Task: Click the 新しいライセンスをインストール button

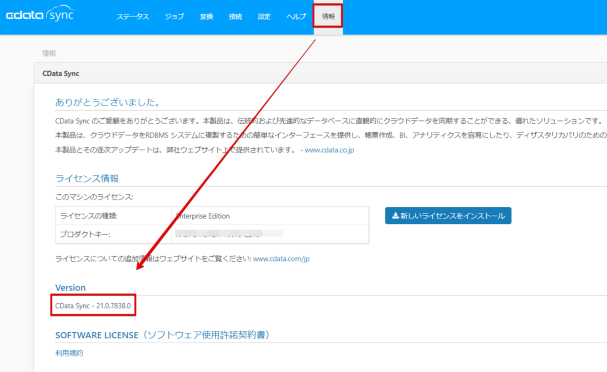Action: (448, 216)
